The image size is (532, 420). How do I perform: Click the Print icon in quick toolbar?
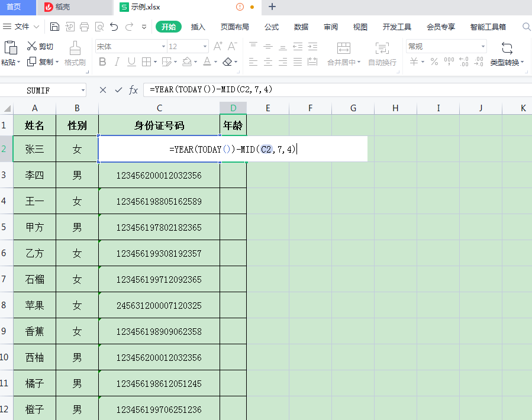[84, 27]
